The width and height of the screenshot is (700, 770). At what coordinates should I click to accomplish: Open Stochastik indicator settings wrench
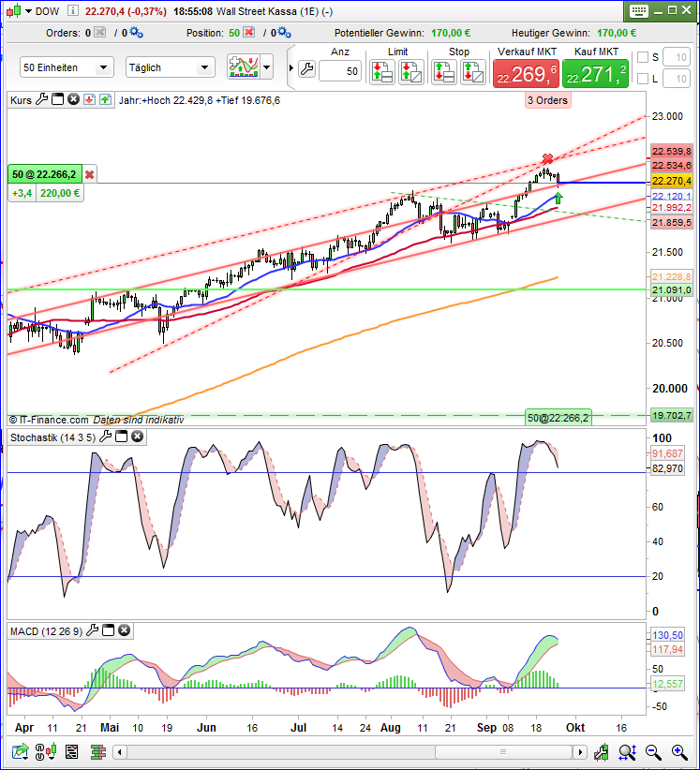point(106,437)
